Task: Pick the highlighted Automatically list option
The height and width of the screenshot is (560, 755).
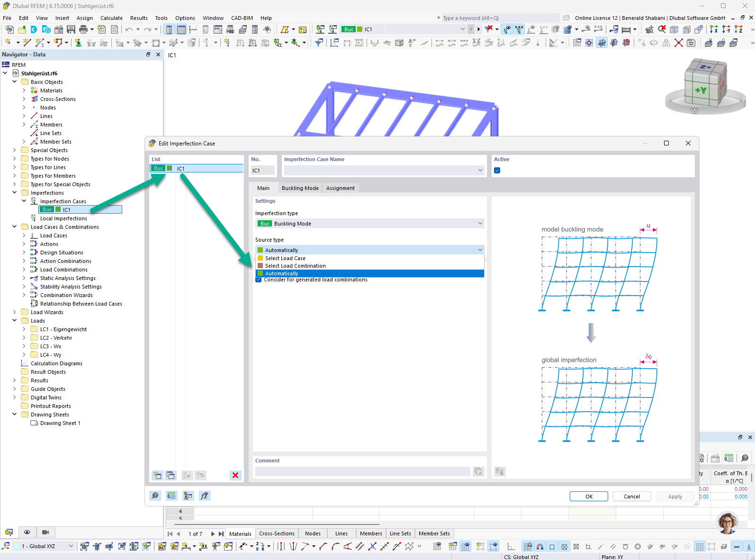Action: coord(369,273)
